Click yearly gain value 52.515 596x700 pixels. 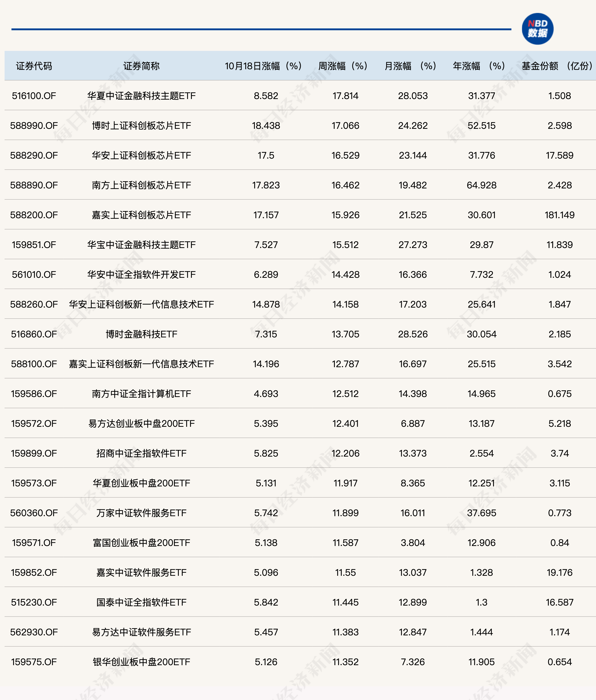481,126
